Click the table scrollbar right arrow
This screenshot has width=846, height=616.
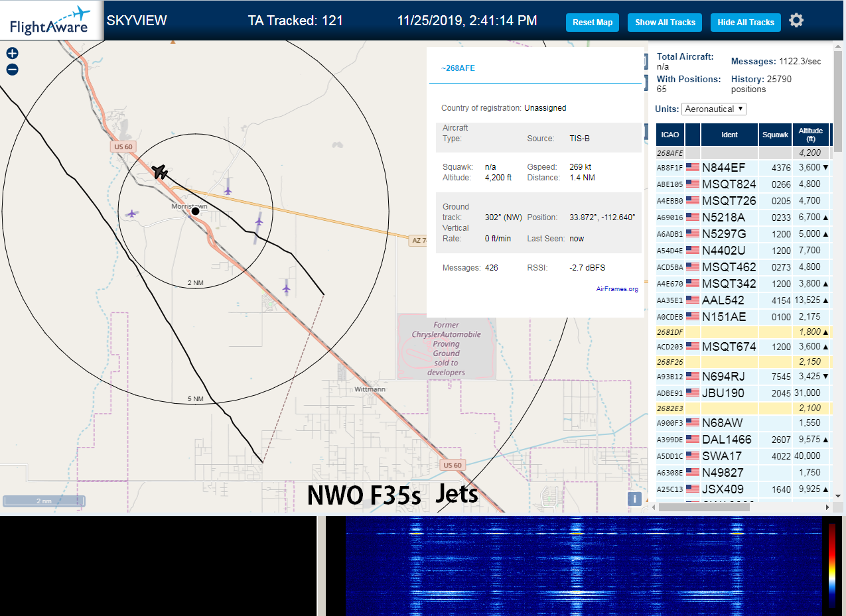tap(827, 507)
